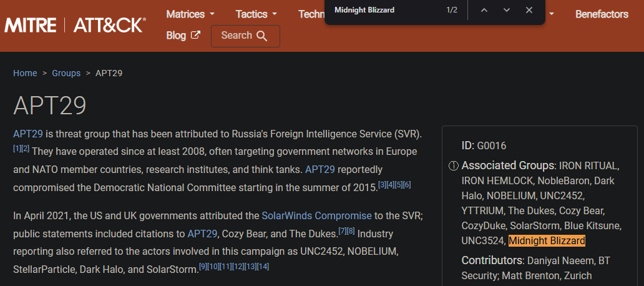
Task: Click citation reference [7]
Action: pyautogui.click(x=343, y=230)
